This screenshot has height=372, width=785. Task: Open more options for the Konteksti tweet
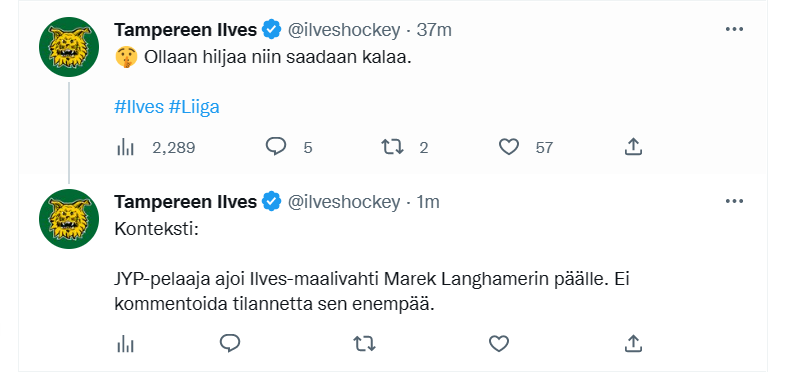[x=734, y=202]
